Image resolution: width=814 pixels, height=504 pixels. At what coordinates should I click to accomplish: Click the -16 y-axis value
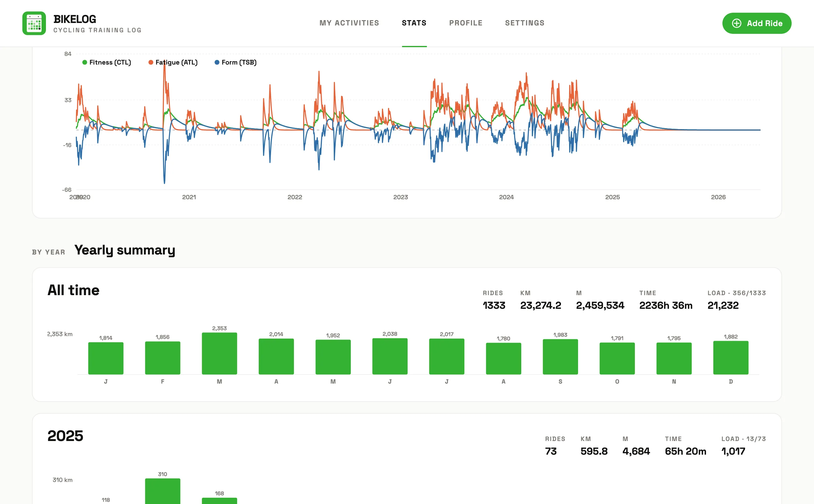tap(67, 145)
